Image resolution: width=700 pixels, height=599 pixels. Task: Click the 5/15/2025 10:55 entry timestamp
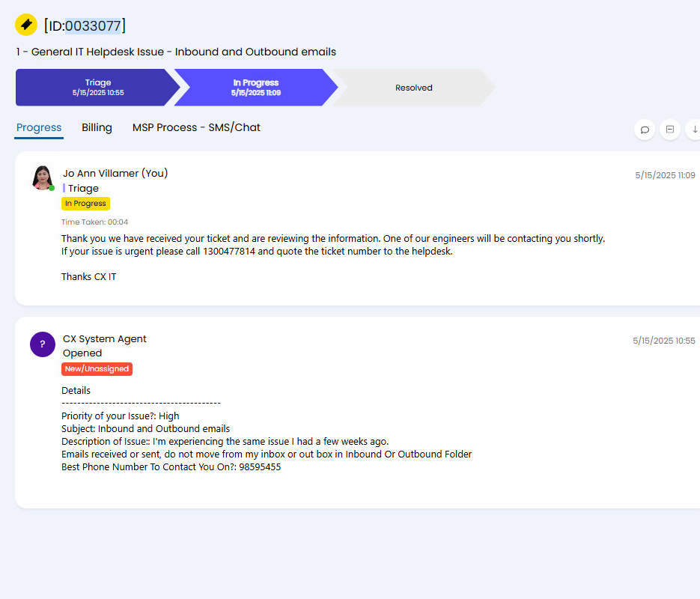pos(664,341)
